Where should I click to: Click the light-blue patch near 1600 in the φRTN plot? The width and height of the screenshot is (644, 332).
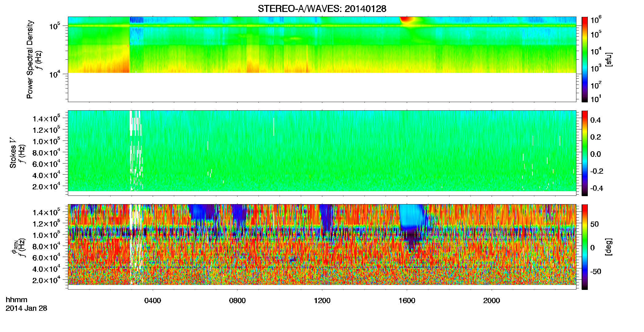(411, 215)
